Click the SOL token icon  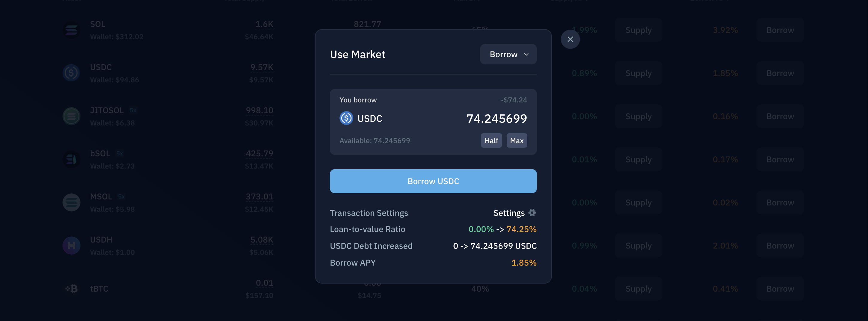click(71, 30)
